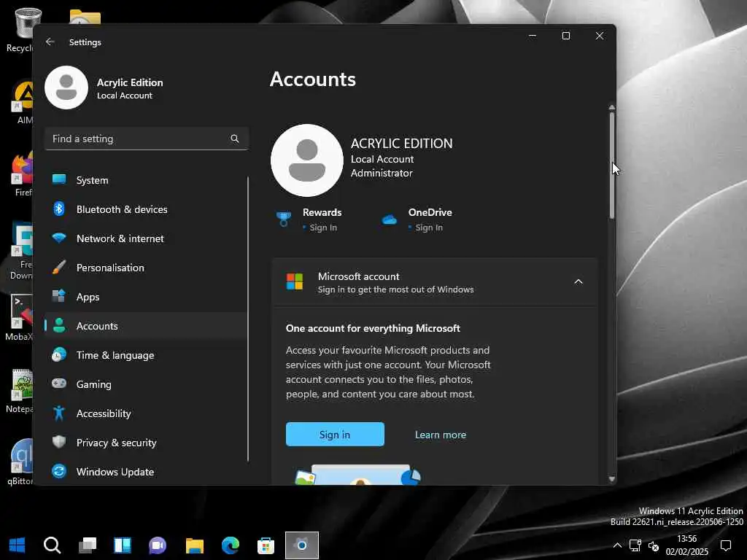Open the Windows Start menu
Screen dimensions: 747x560
coord(18,545)
